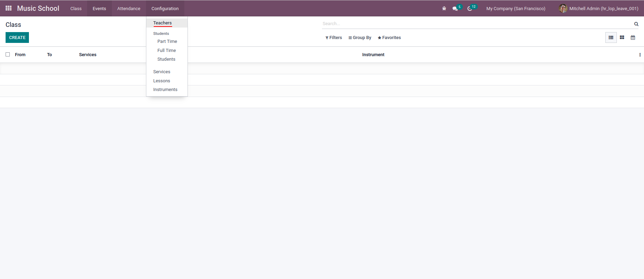Choose the Students submenu entry
Screen dimensions: 644x279
click(167, 59)
